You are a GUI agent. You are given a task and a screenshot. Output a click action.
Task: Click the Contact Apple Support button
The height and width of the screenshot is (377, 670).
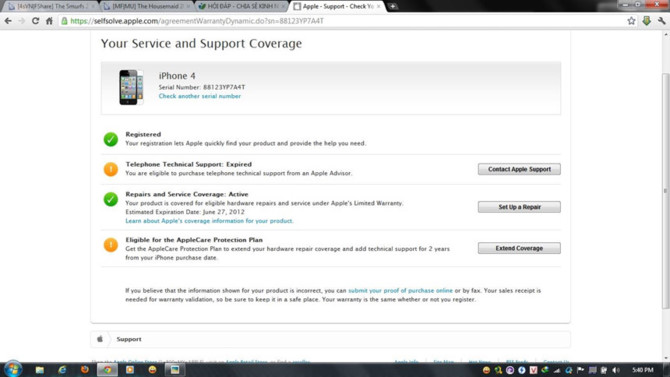519,169
